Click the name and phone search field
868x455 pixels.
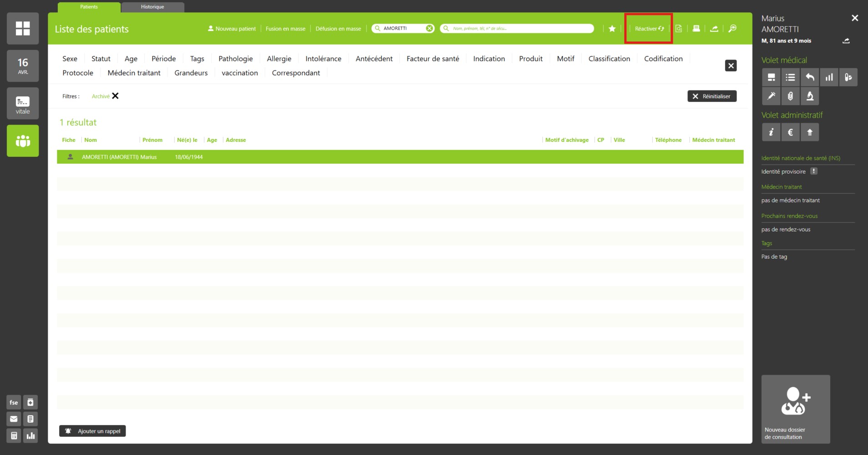coord(519,28)
